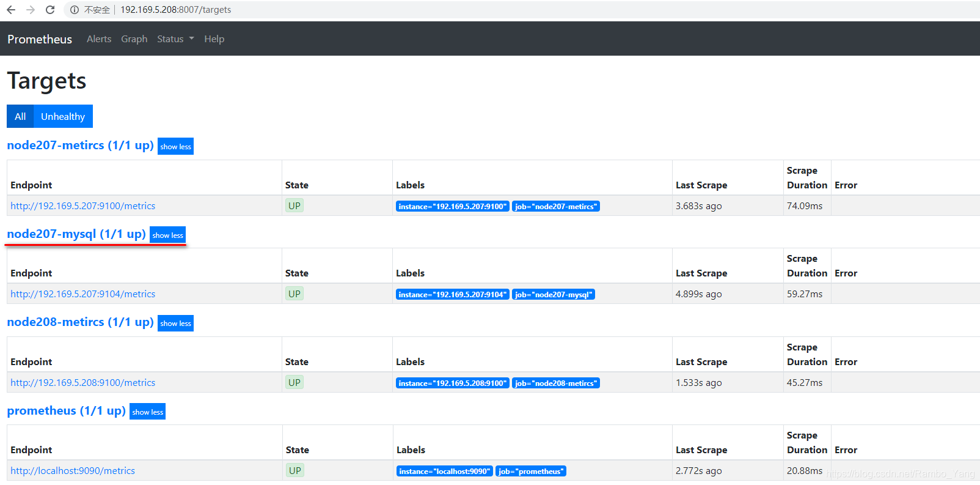This screenshot has height=485, width=980.
Task: Click scrape duration 45.27ms
Action: tap(805, 383)
